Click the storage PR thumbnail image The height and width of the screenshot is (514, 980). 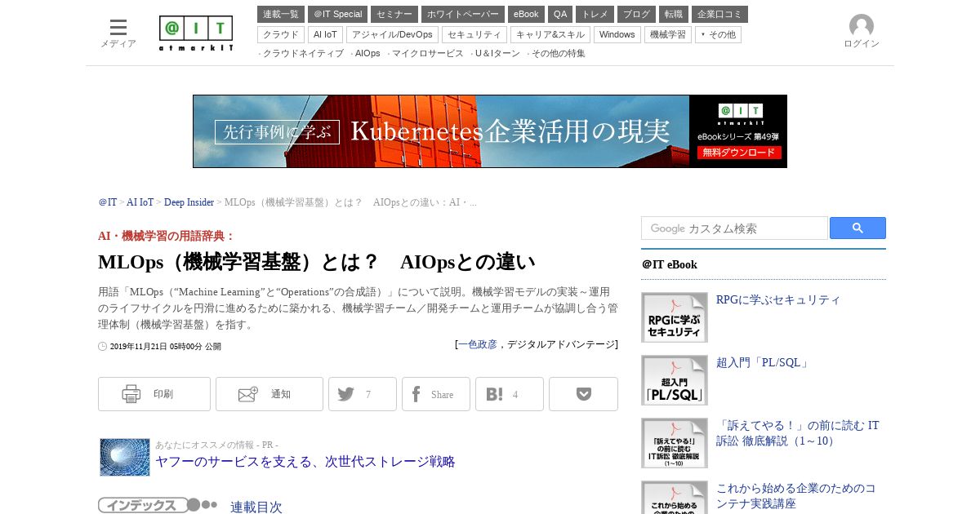tap(125, 457)
